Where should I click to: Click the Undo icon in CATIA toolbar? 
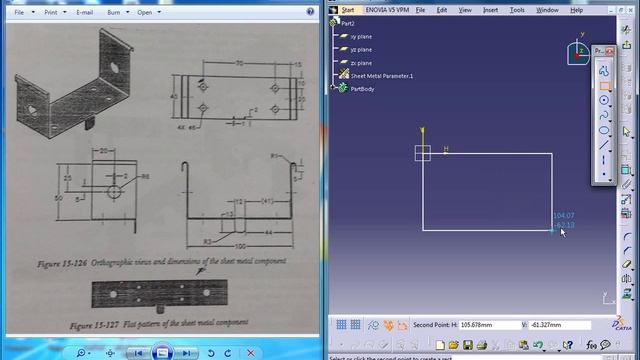click(x=538, y=345)
